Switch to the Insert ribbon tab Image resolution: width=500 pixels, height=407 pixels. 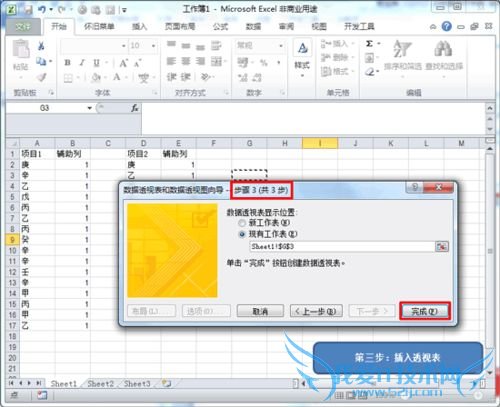[139, 27]
